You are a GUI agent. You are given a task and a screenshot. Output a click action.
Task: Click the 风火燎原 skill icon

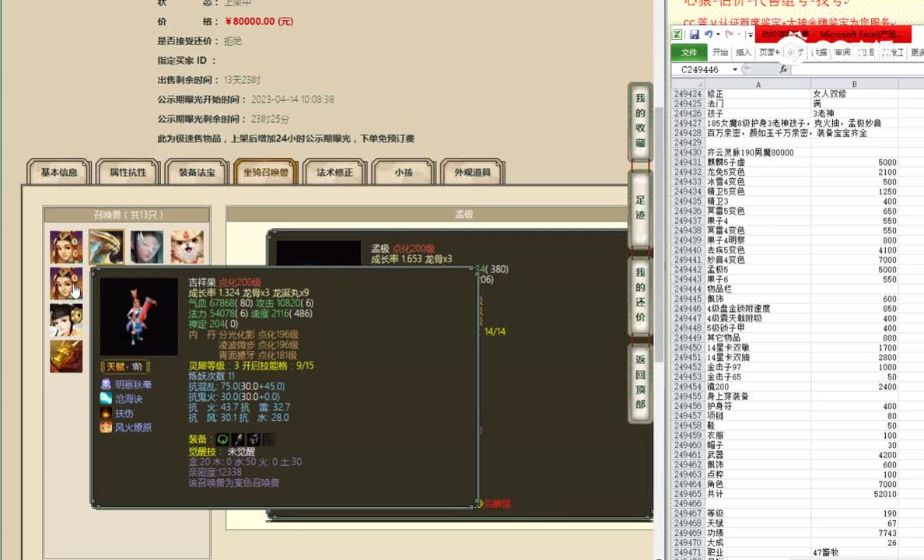[106, 427]
